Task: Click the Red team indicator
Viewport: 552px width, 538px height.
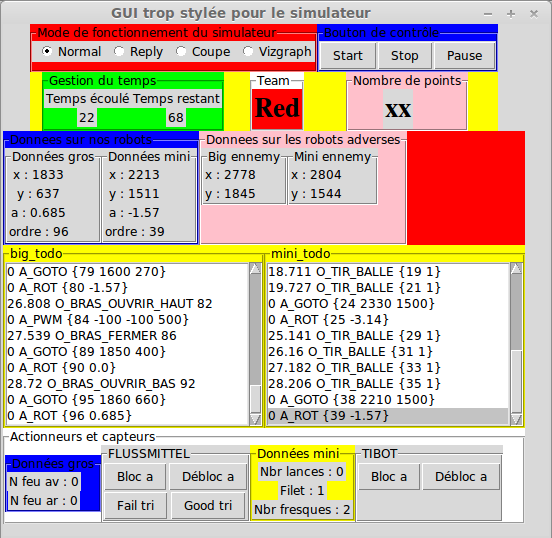Action: pos(277,108)
